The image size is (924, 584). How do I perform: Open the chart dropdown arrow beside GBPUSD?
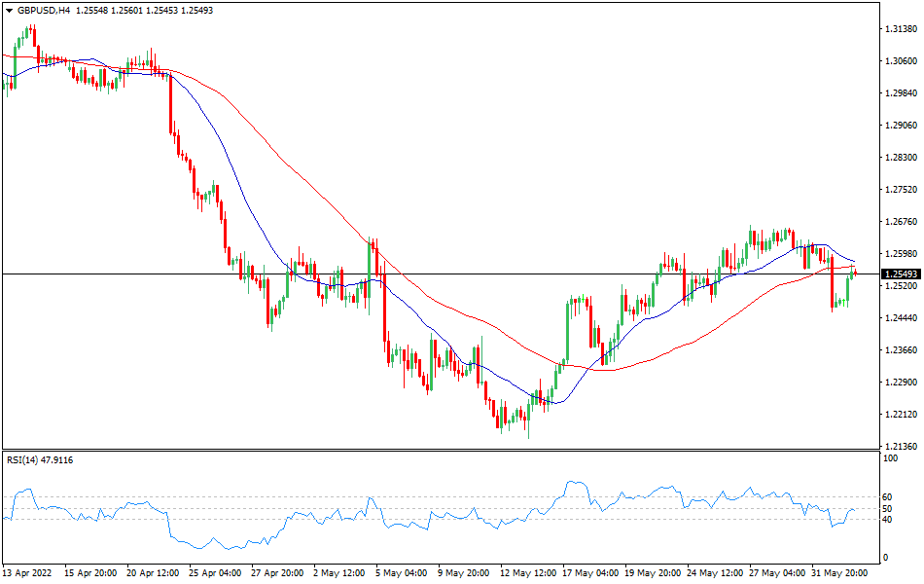click(x=10, y=10)
